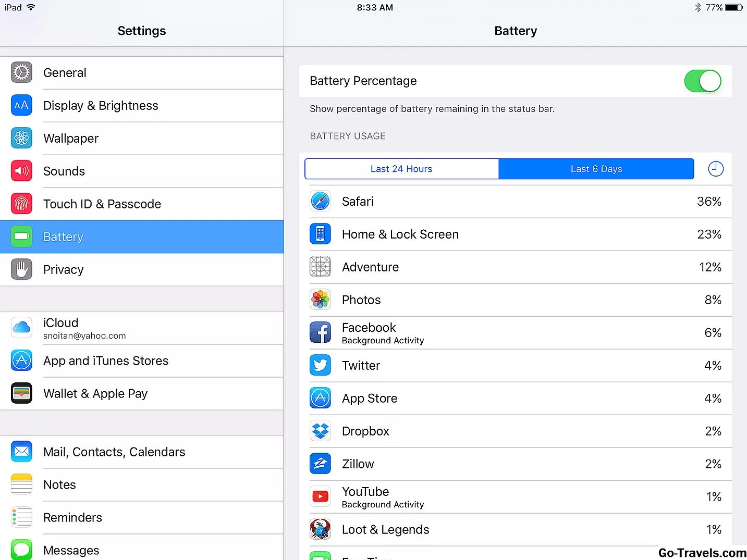
Task: Tap the YouTube play icon
Action: click(x=320, y=496)
